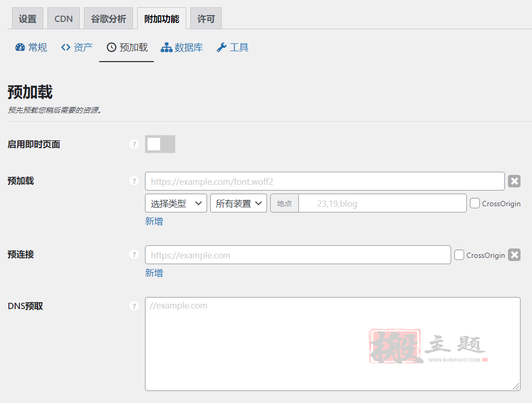Screen dimensions: 532x403
Task: Focus the preconnect https://example.com field
Action: pyautogui.click(x=298, y=255)
